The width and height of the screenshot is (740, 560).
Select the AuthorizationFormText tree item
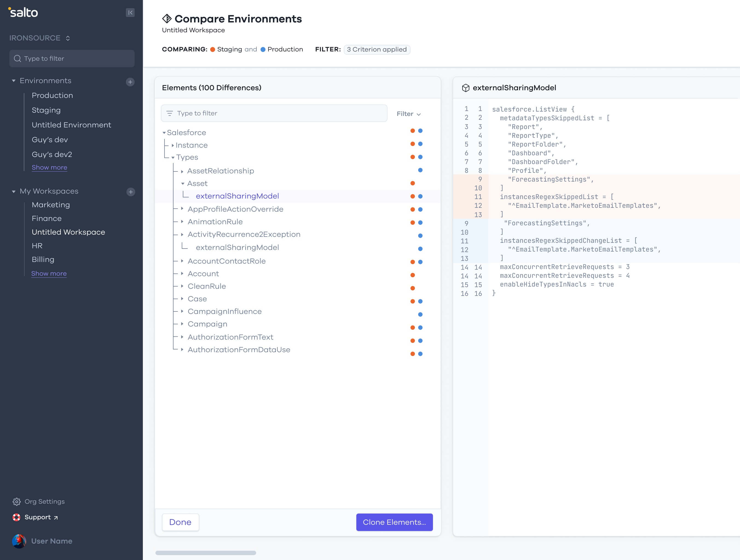pyautogui.click(x=230, y=337)
